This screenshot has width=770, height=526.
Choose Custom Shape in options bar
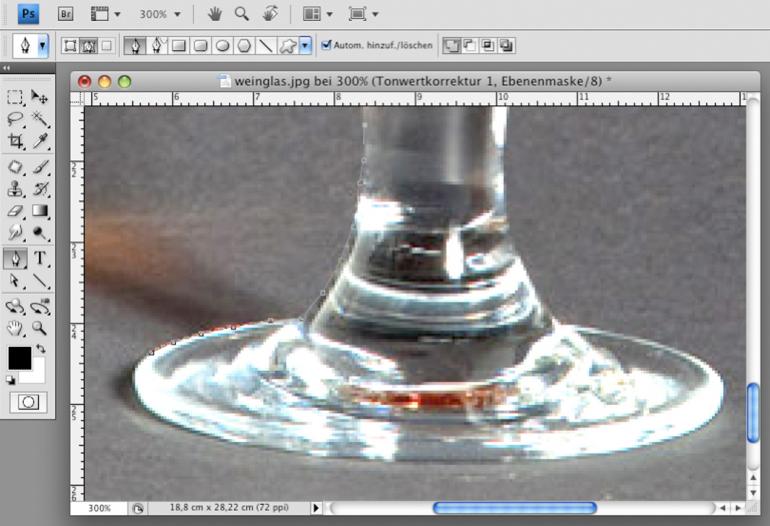coord(288,46)
